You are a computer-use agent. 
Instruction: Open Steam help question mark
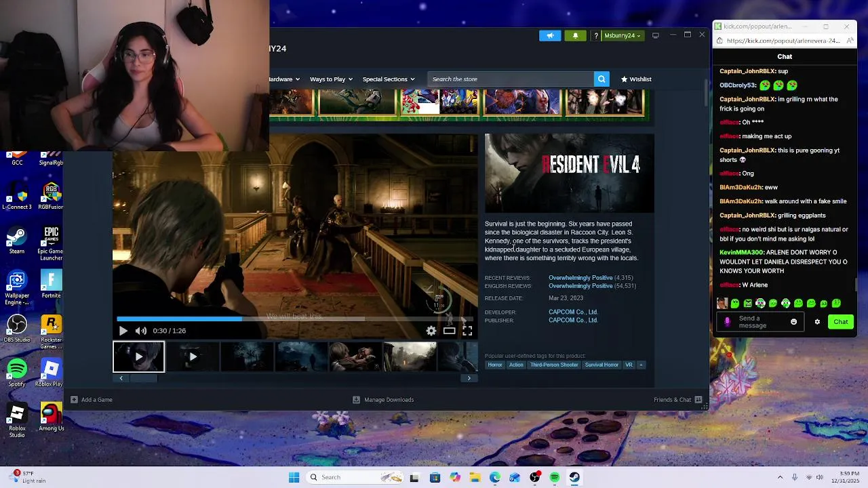coord(596,36)
